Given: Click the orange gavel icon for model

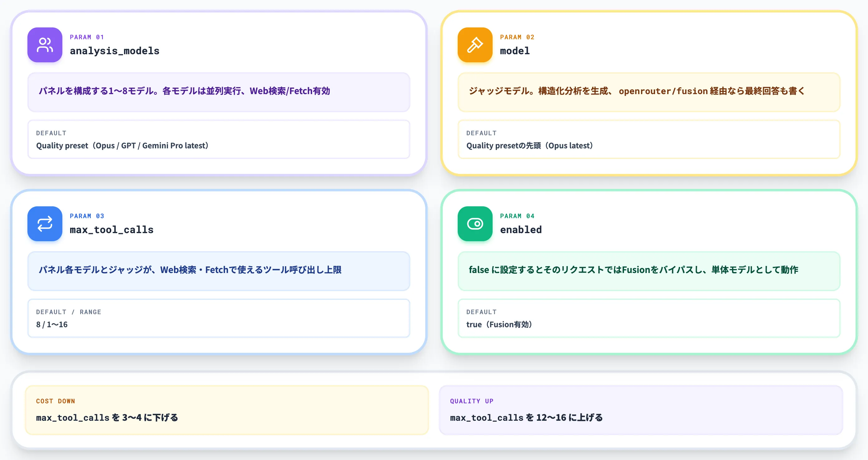Looking at the screenshot, I should [475, 45].
